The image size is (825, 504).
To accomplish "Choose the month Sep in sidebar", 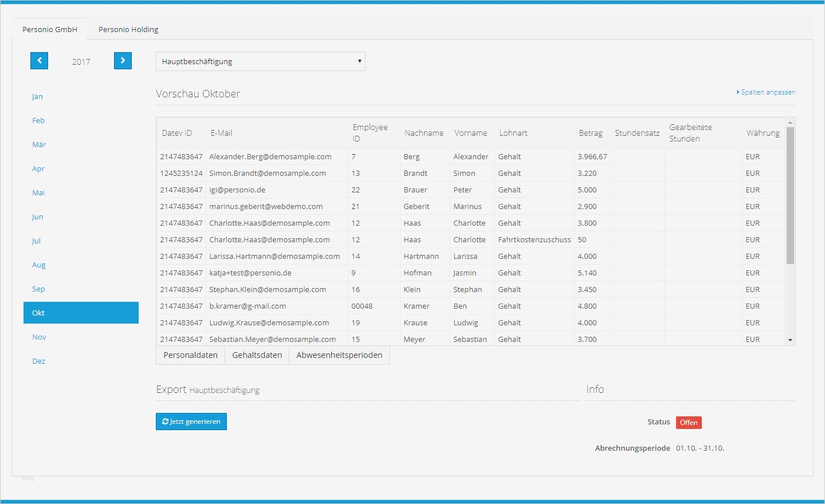I will [x=38, y=289].
